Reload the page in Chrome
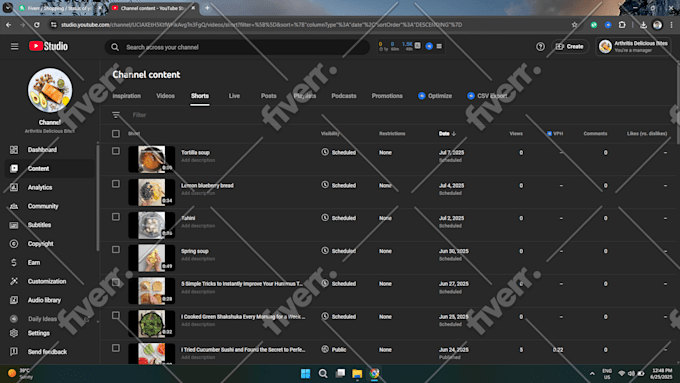The width and height of the screenshot is (680, 383). click(x=37, y=25)
